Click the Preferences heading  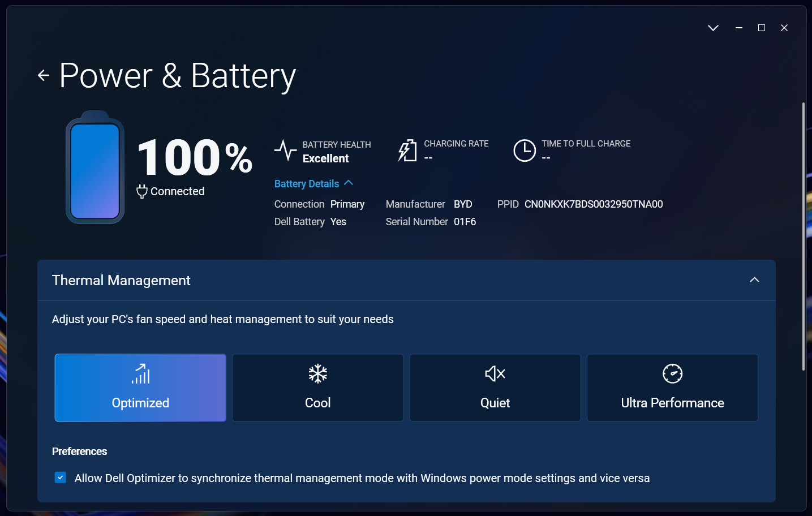click(79, 451)
